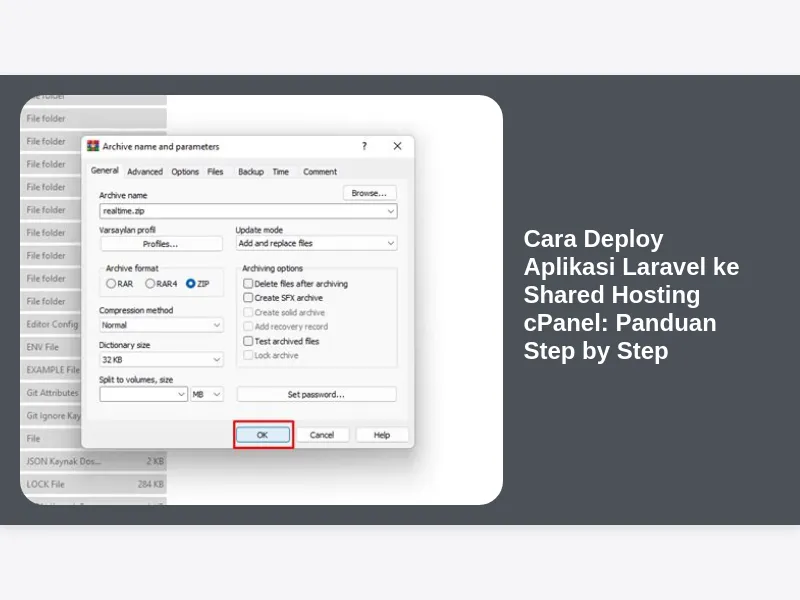Viewport: 800px width, 600px height.
Task: Switch to the Files tab
Action: point(215,172)
